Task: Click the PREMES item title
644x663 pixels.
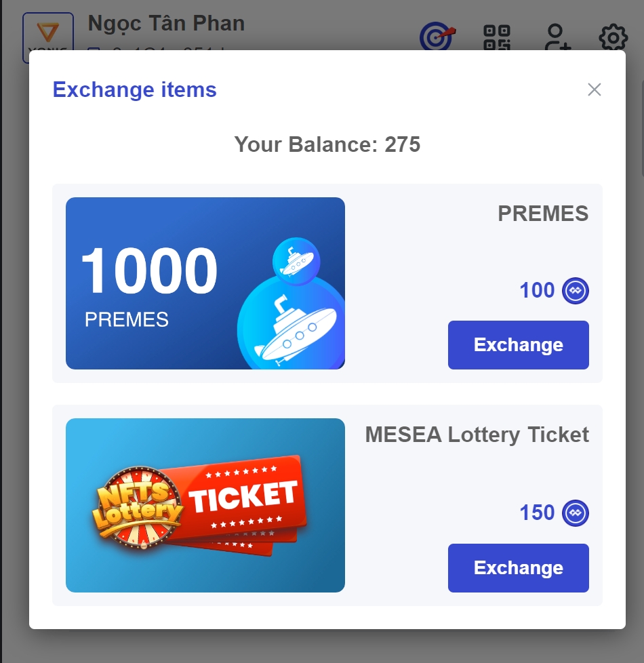Action: click(x=543, y=214)
